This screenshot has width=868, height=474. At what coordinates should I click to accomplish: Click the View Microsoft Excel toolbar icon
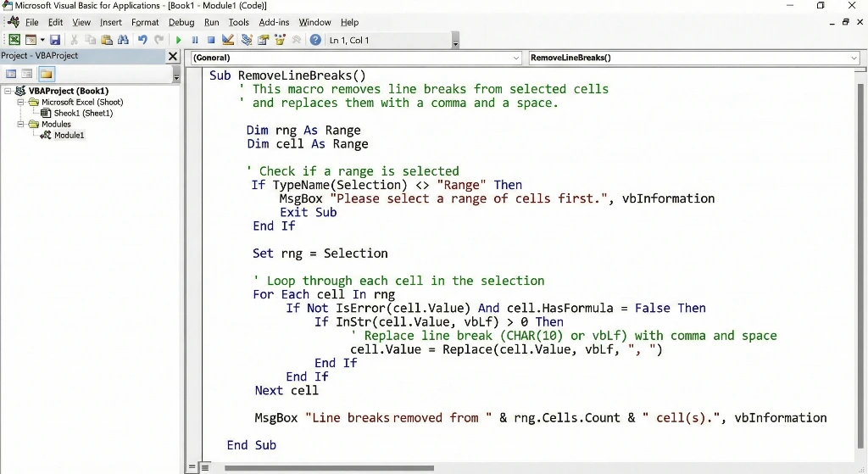[x=14, y=40]
